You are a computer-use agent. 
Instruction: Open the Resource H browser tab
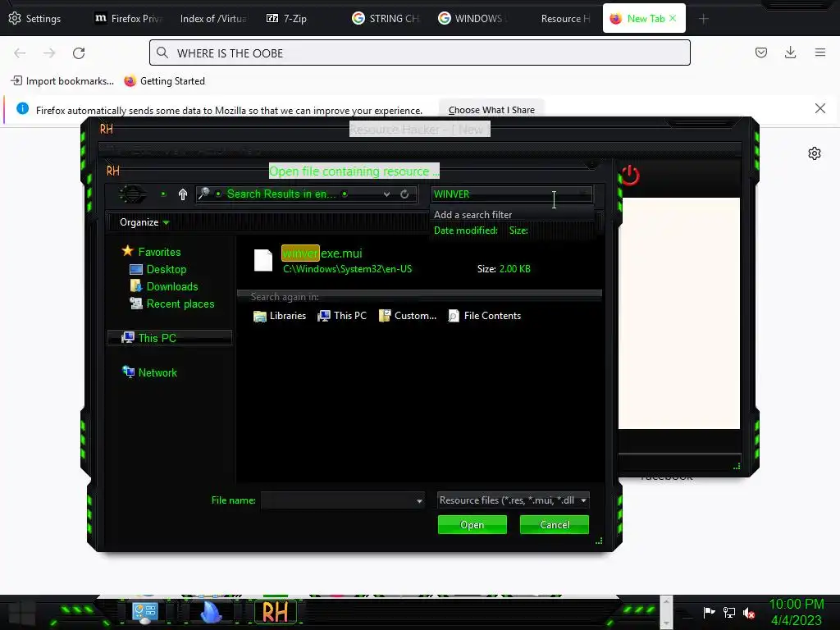565,18
